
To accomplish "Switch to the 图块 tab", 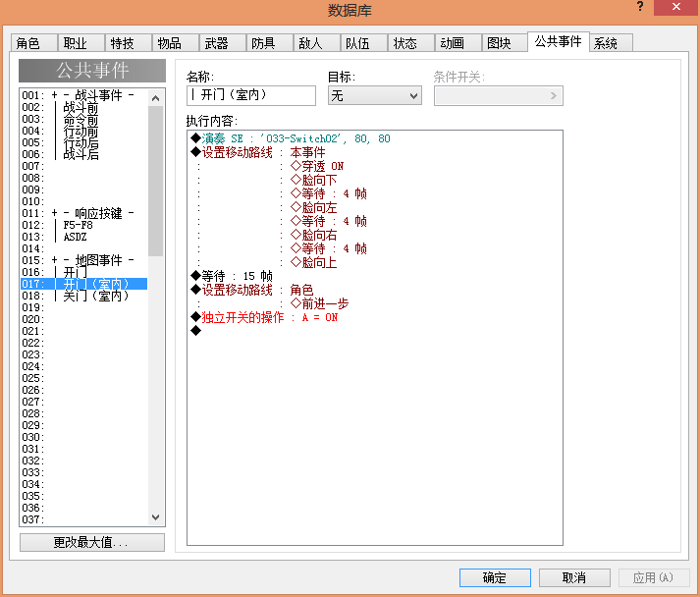I will pos(506,43).
